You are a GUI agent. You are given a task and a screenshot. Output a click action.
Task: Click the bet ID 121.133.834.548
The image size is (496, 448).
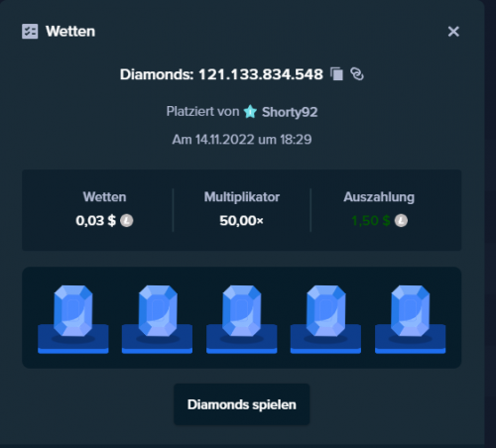pos(261,74)
